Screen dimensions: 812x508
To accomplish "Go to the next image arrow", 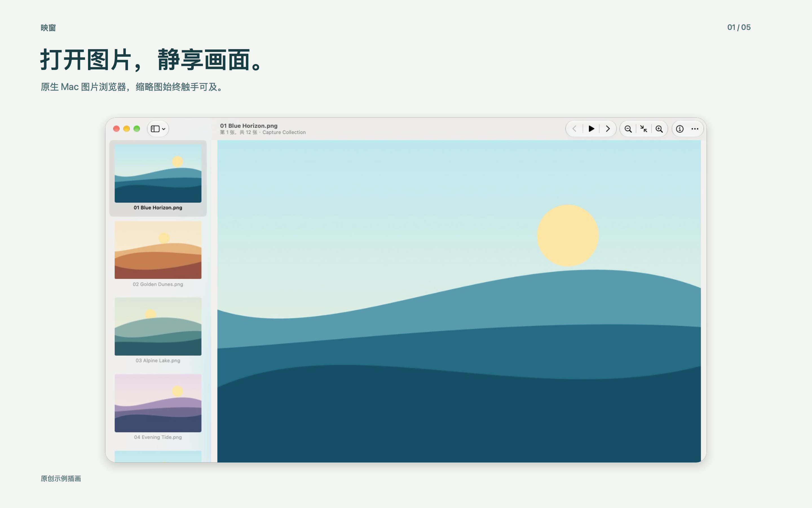I will [x=608, y=129].
